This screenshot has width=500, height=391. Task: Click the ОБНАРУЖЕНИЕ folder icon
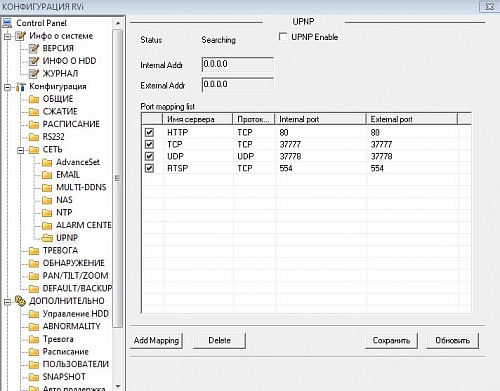[x=34, y=263]
